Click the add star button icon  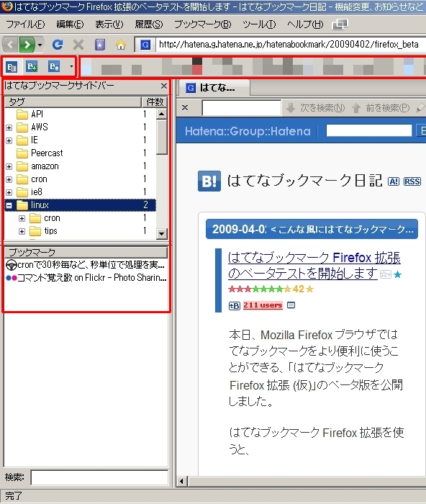click(x=386, y=274)
